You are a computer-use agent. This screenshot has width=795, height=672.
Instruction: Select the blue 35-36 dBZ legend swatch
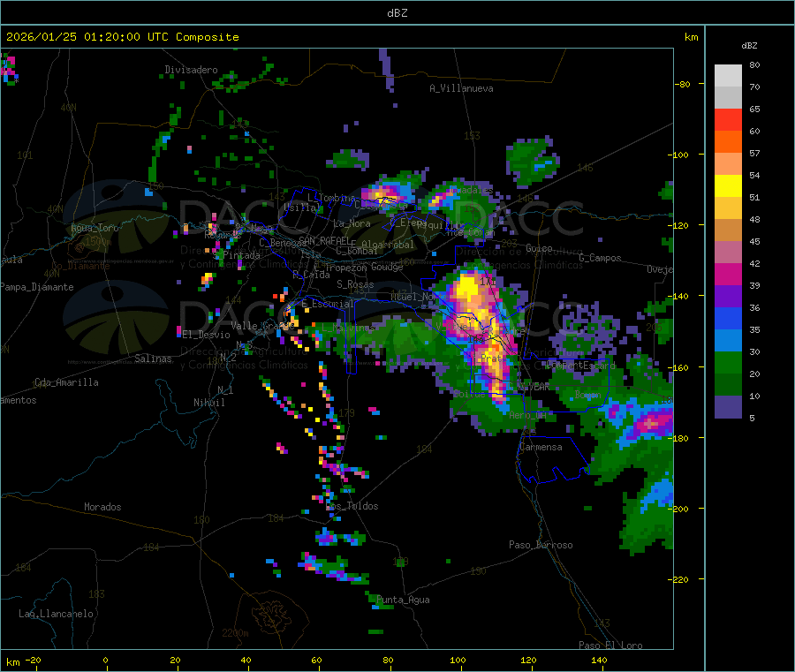point(728,318)
